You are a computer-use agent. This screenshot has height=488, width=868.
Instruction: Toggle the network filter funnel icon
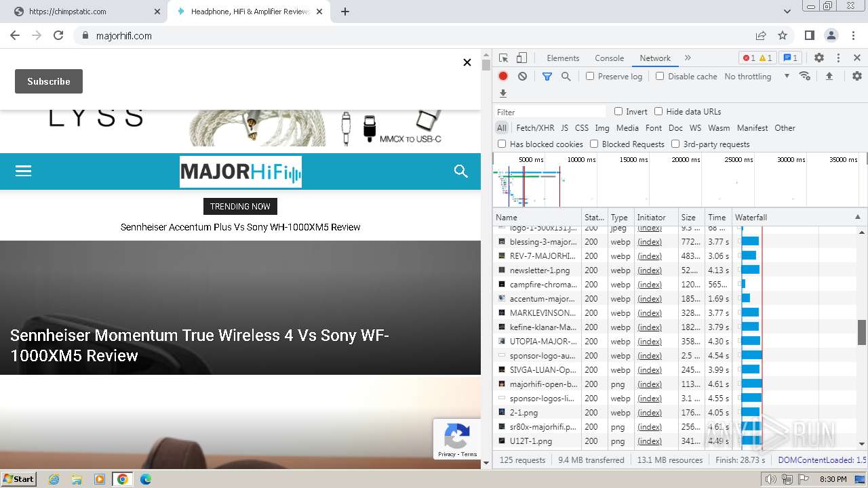pyautogui.click(x=547, y=77)
